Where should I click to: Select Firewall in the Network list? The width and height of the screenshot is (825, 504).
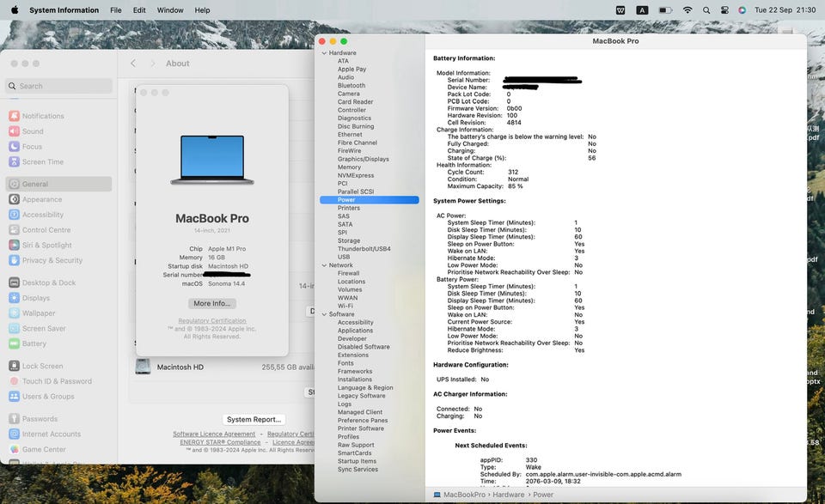pyautogui.click(x=348, y=273)
